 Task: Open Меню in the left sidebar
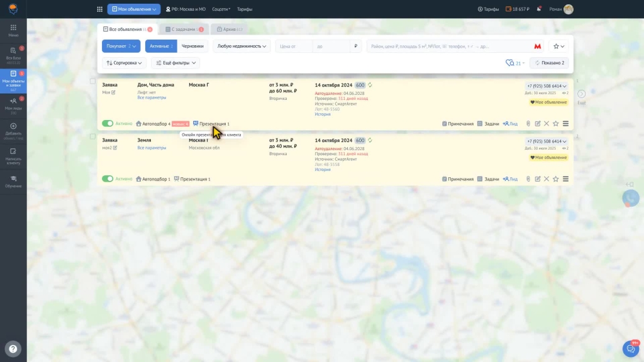point(13,30)
